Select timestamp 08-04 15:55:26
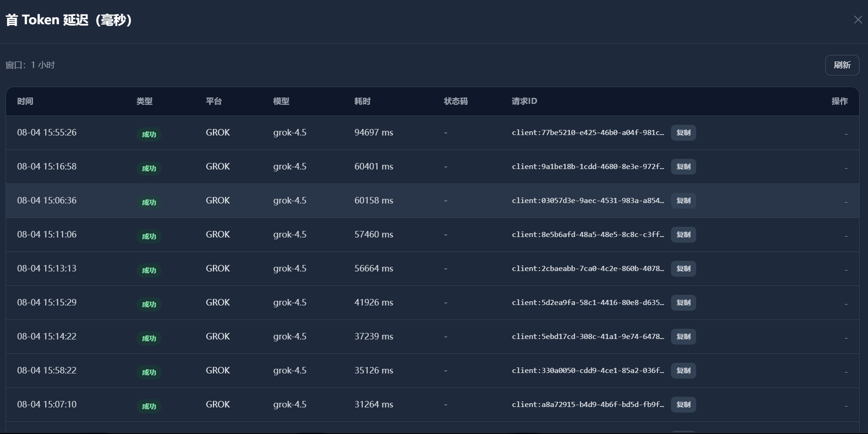The width and height of the screenshot is (868, 434). click(x=47, y=133)
